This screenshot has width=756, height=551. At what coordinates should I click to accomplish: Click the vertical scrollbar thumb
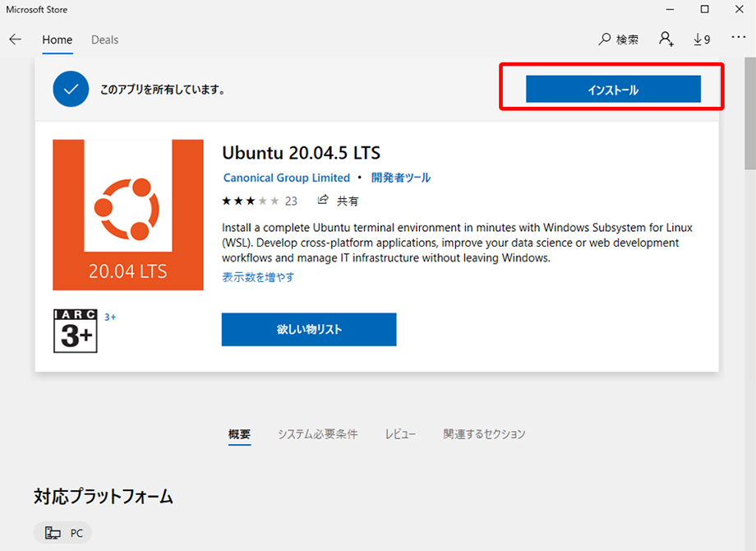click(750, 113)
